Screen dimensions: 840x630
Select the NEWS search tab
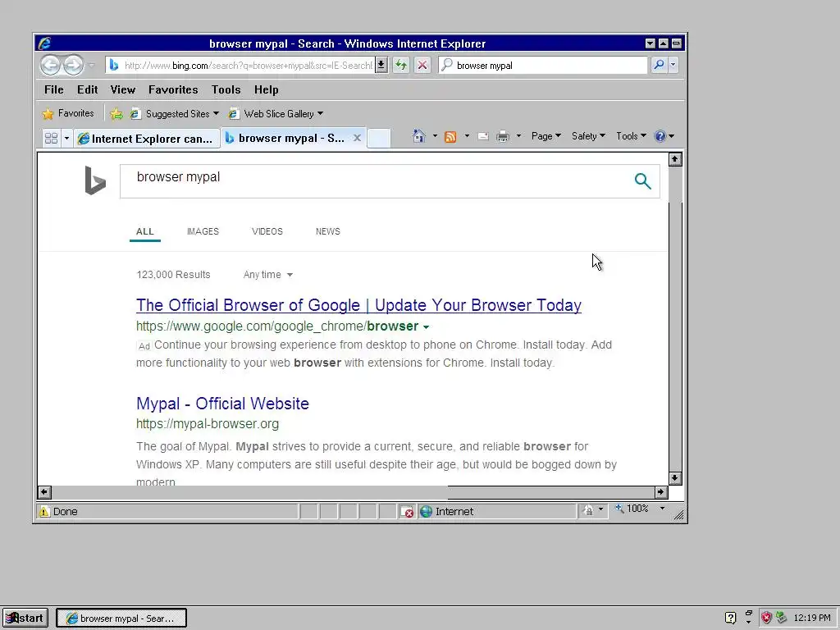328,231
